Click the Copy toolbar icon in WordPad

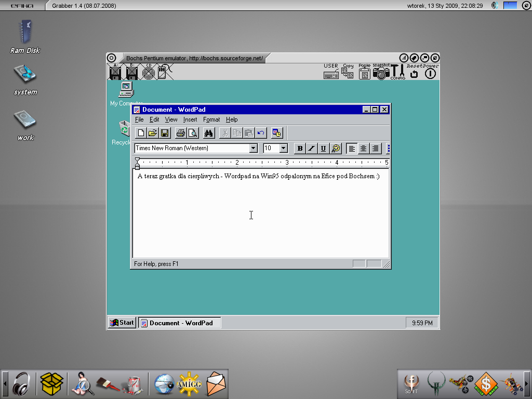[236, 133]
